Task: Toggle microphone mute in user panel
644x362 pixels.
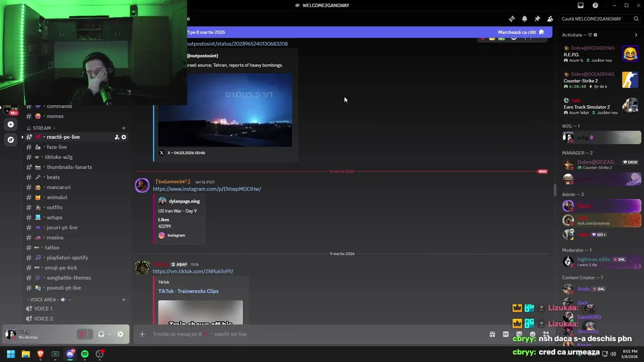Action: click(82, 334)
